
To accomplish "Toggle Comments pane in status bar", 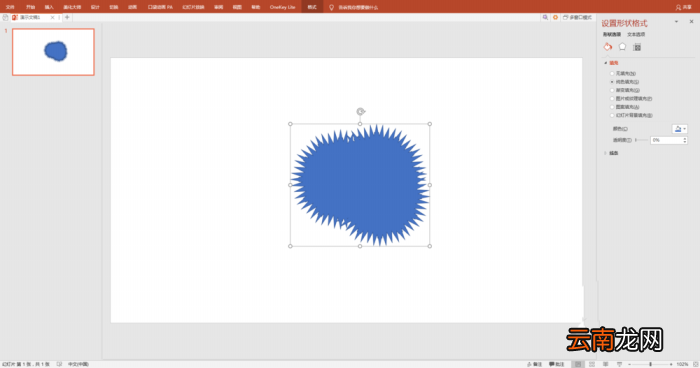I will pyautogui.click(x=557, y=364).
